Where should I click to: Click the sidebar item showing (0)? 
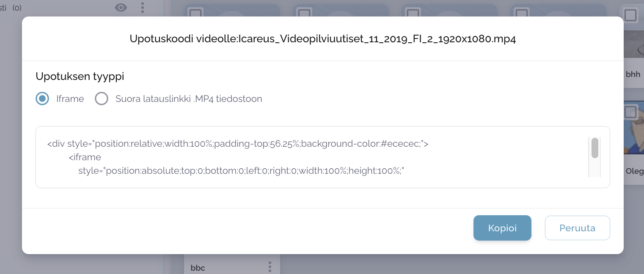[x=13, y=8]
